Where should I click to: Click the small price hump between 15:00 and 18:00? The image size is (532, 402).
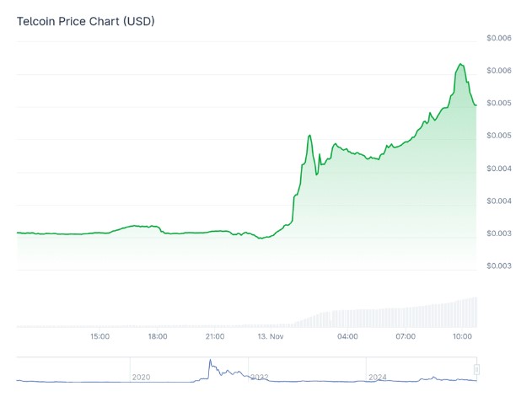point(135,226)
